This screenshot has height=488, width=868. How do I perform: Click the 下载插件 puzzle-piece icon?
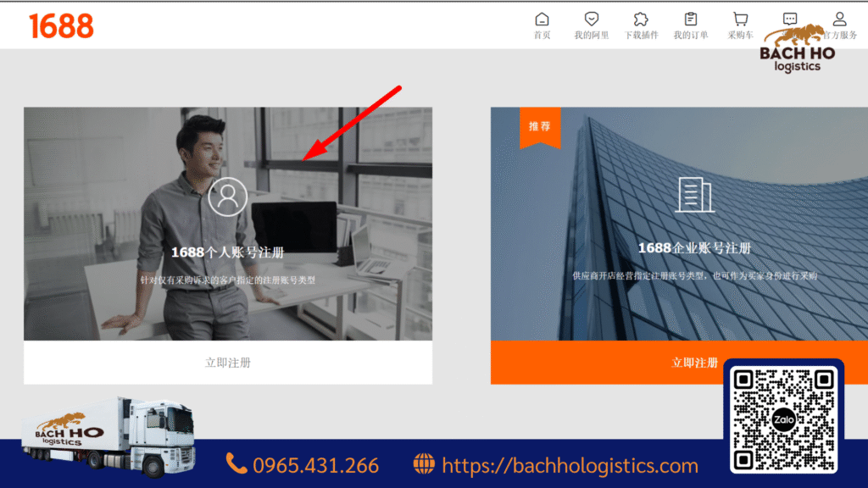(x=641, y=19)
